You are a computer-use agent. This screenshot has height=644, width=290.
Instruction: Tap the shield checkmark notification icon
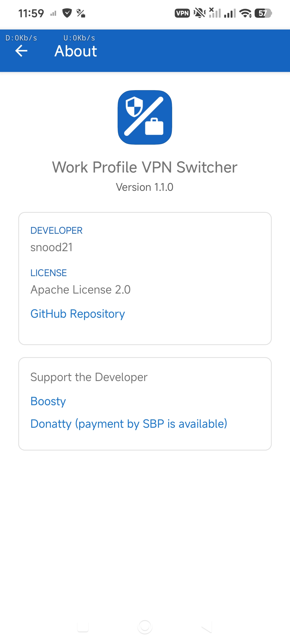[67, 13]
